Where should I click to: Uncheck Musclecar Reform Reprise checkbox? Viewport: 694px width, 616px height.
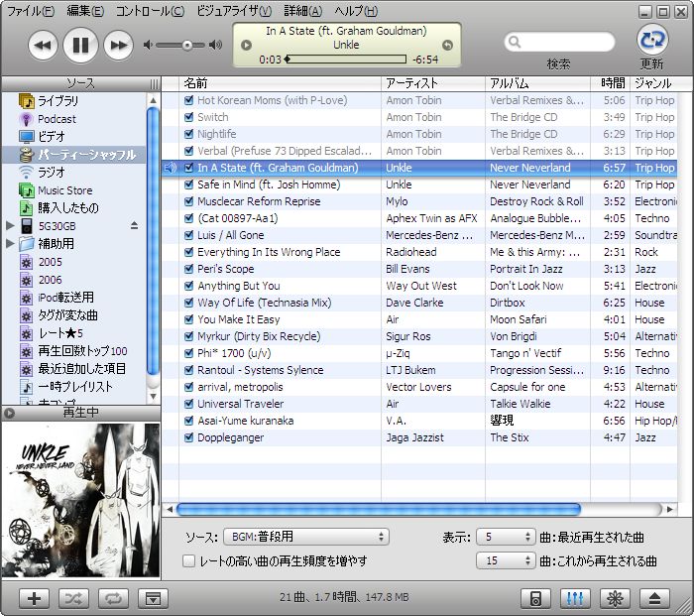tap(188, 201)
